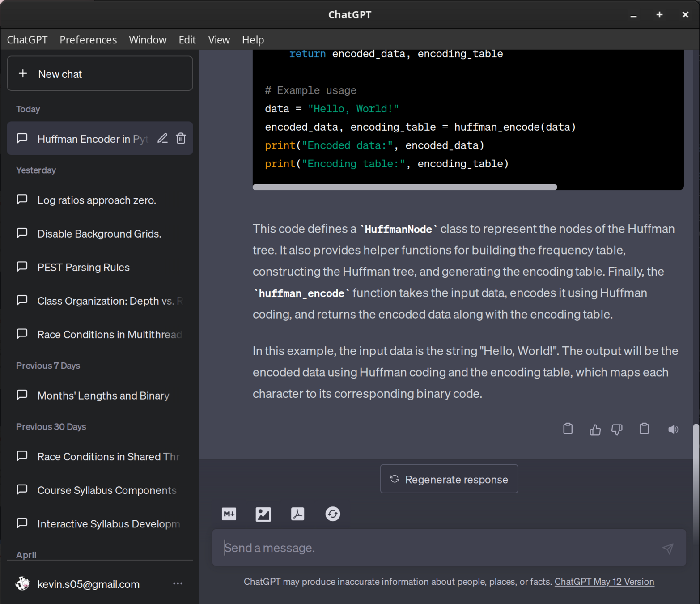This screenshot has width=700, height=604.
Task: Click chat bubble icon beside Disable Background Grids
Action: [22, 233]
